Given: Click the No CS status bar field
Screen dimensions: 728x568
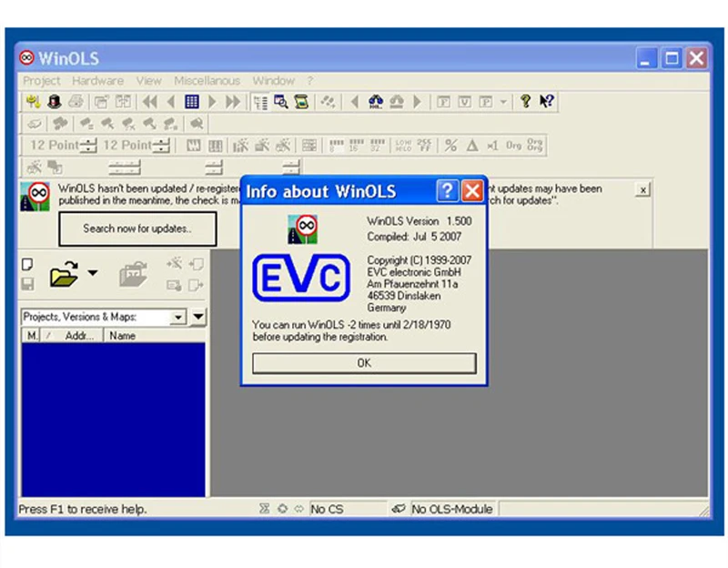Looking at the screenshot, I should [x=348, y=509].
